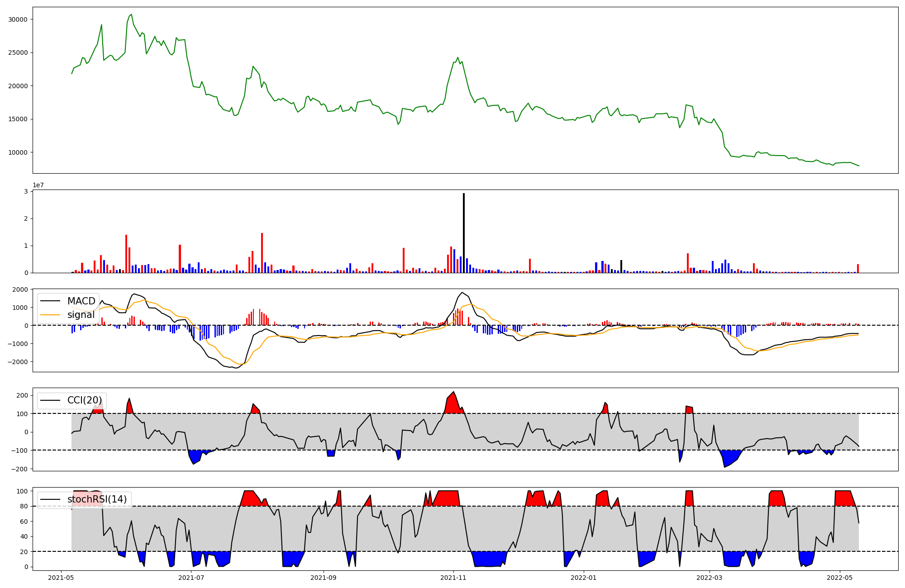Click the 2022-01 x-axis date label
905x588 pixels.
584,578
